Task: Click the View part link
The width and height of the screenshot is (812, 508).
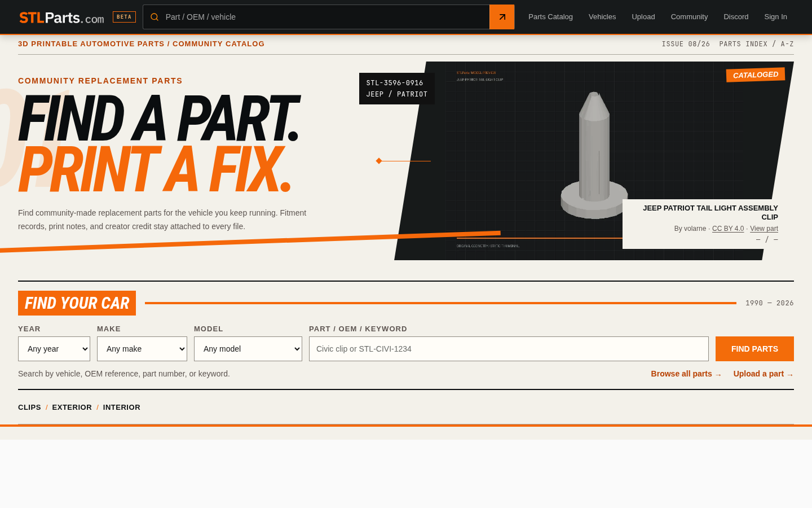Action: pyautogui.click(x=764, y=229)
